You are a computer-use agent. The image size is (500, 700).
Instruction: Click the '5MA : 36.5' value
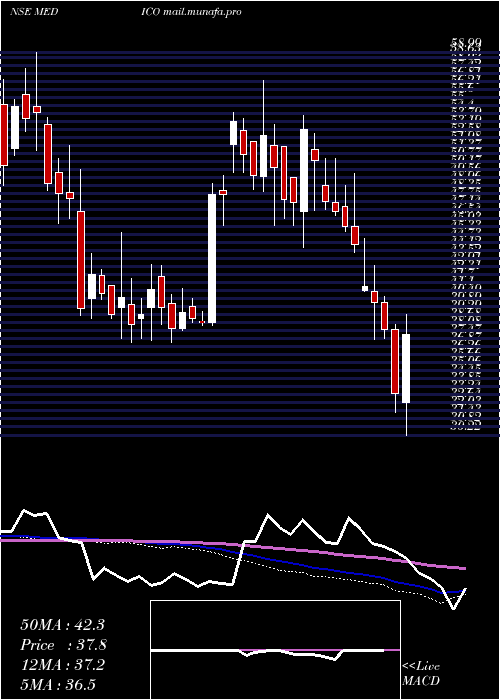click(x=58, y=684)
